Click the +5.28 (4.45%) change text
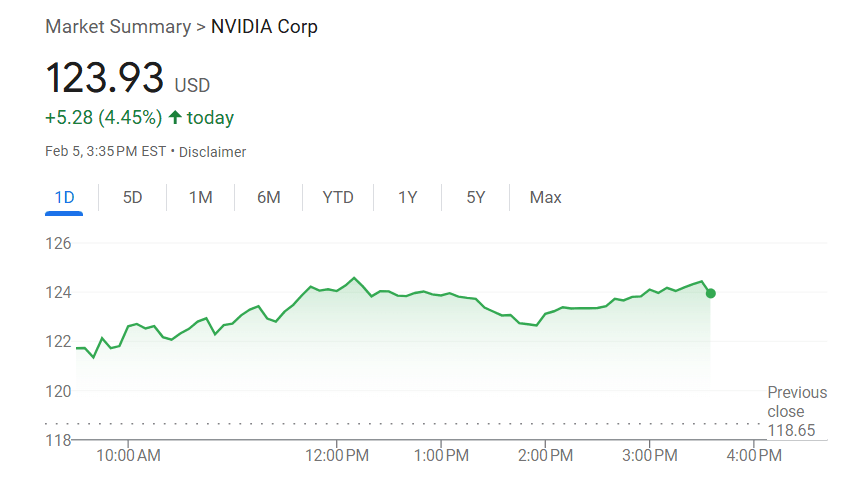The height and width of the screenshot is (480, 845). point(103,118)
